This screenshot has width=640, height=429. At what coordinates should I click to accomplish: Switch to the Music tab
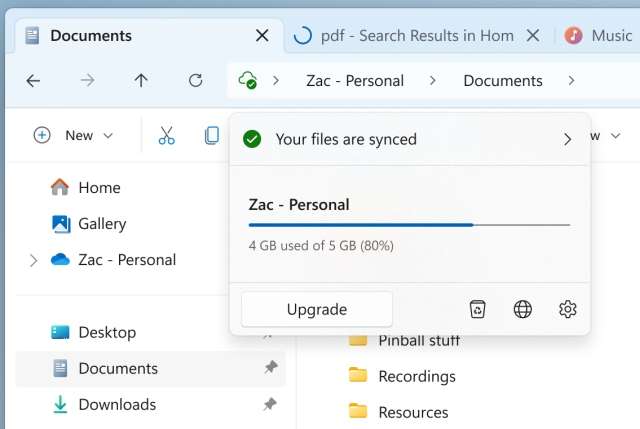(x=600, y=35)
